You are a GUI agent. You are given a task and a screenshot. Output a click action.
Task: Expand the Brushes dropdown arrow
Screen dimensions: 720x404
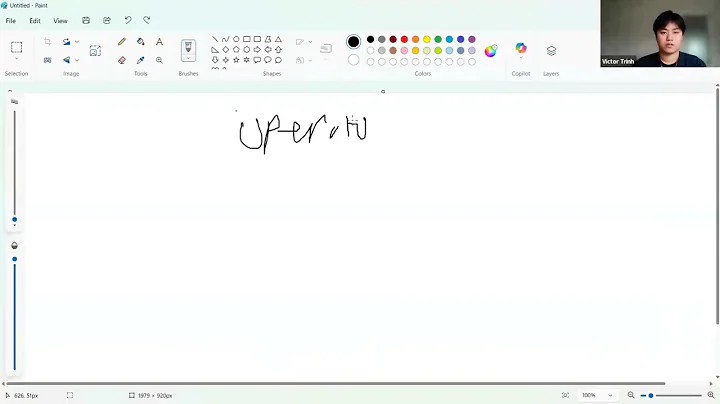click(188, 58)
